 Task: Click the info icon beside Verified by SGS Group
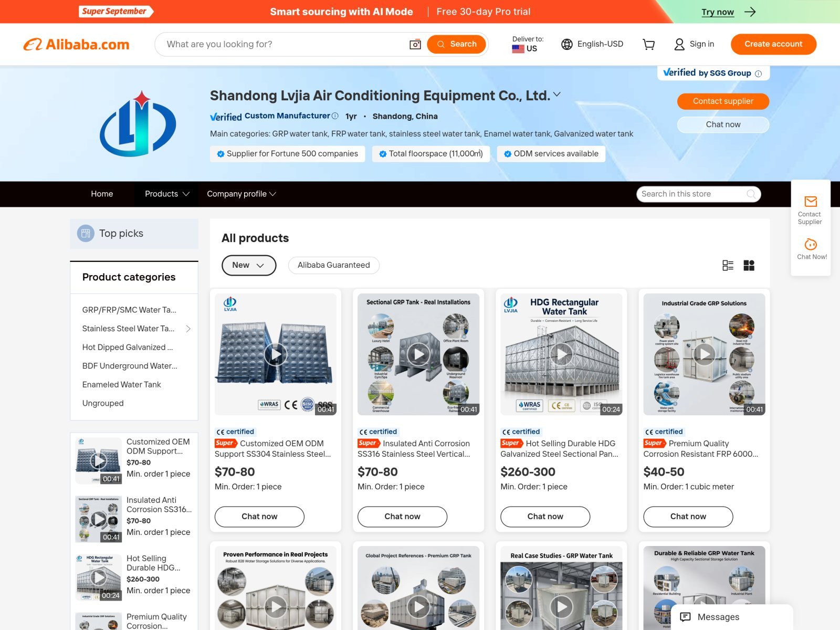(758, 73)
